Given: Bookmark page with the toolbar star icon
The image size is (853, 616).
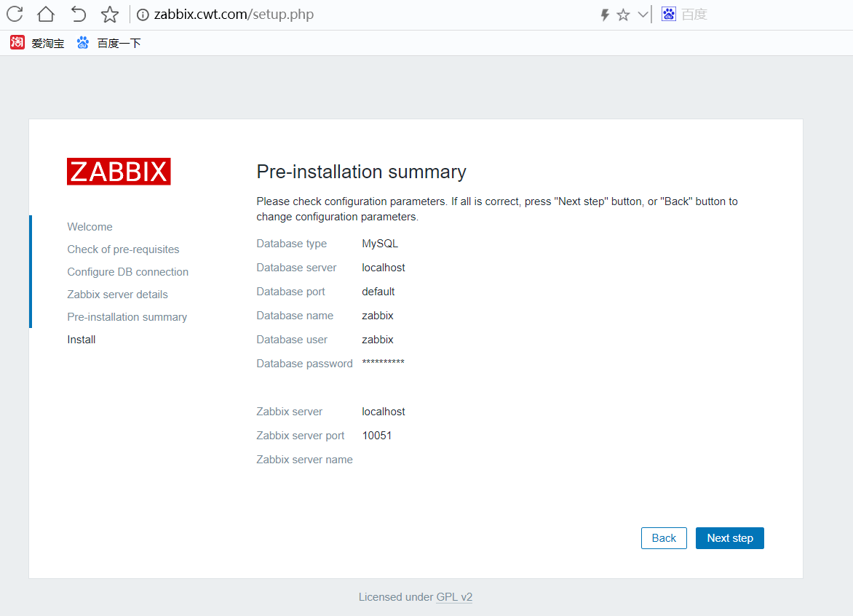Looking at the screenshot, I should click(x=110, y=14).
